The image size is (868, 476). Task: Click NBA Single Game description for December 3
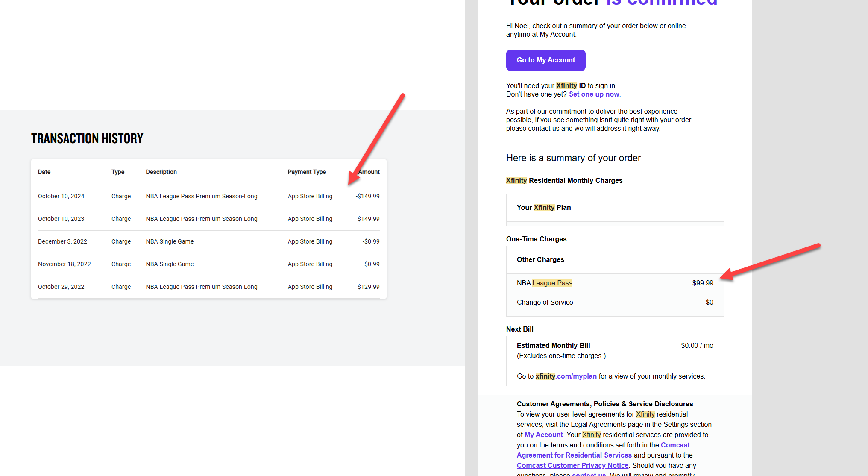[x=170, y=241]
